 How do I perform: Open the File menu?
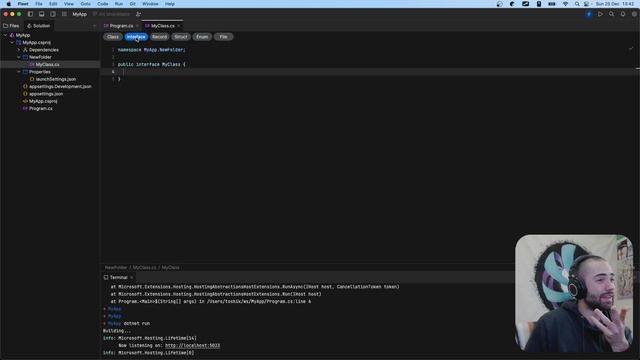coord(39,4)
